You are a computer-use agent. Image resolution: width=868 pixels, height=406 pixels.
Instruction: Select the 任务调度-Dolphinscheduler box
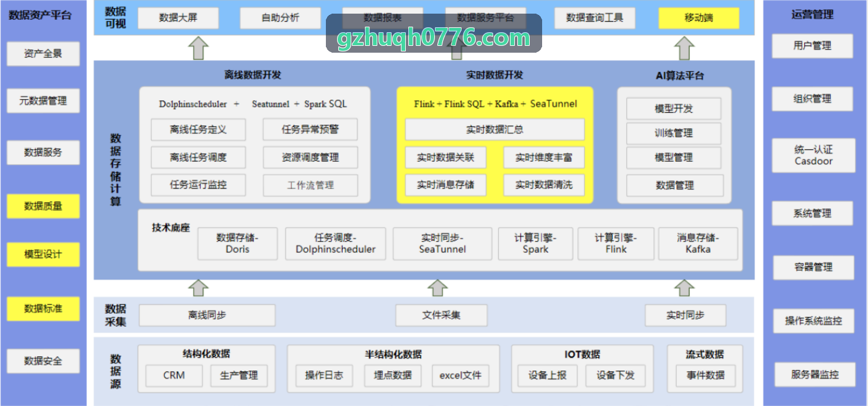pos(336,244)
